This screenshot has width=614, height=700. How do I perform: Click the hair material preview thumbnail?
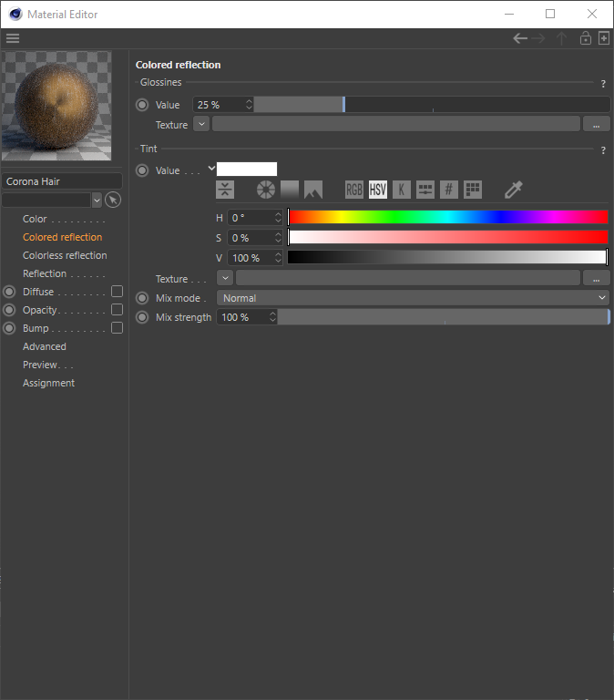pyautogui.click(x=56, y=106)
